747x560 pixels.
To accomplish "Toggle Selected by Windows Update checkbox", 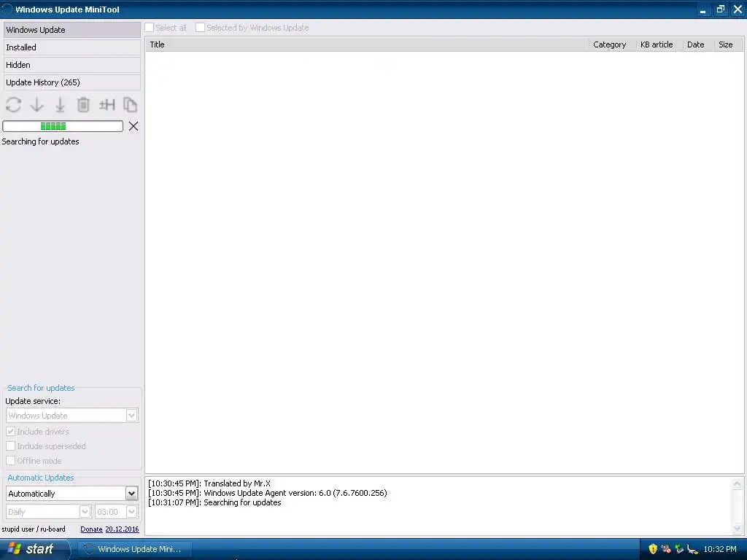I will [x=200, y=28].
